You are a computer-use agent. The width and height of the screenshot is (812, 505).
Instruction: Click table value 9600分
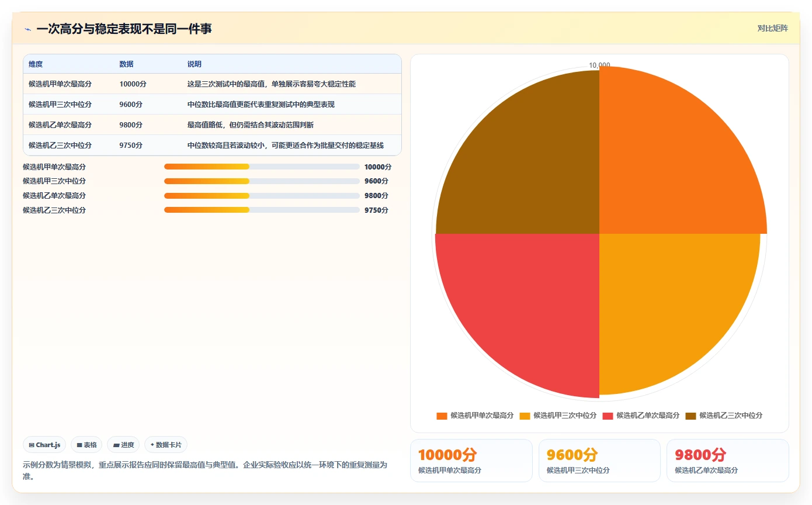point(131,105)
